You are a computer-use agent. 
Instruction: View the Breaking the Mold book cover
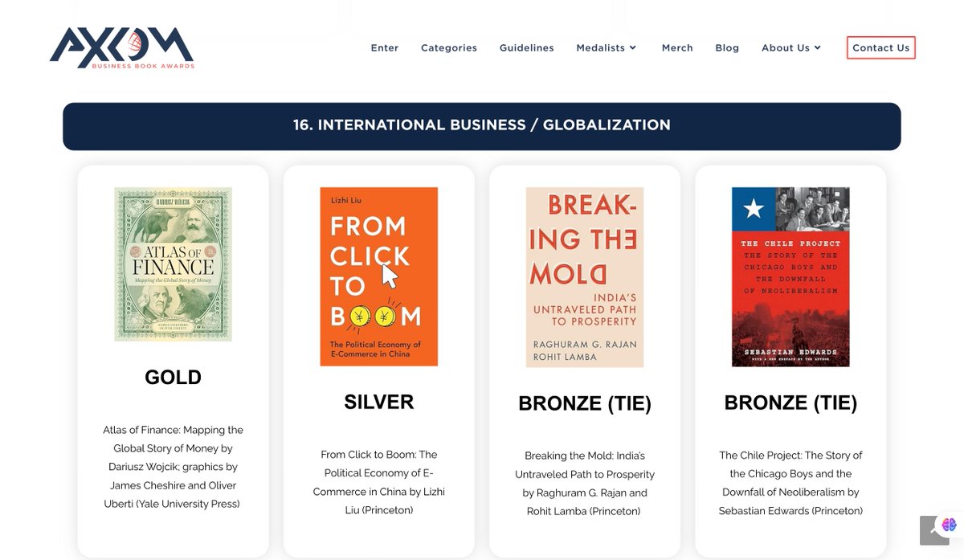[585, 277]
